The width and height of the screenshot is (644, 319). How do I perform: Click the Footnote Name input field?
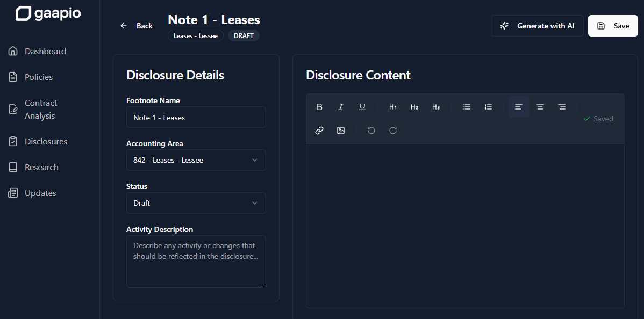pos(196,118)
